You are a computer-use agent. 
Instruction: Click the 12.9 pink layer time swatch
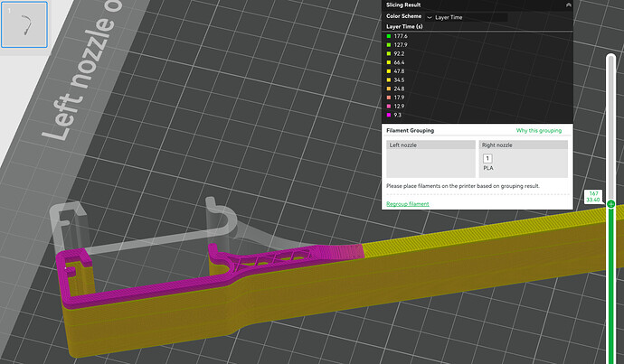pos(388,107)
